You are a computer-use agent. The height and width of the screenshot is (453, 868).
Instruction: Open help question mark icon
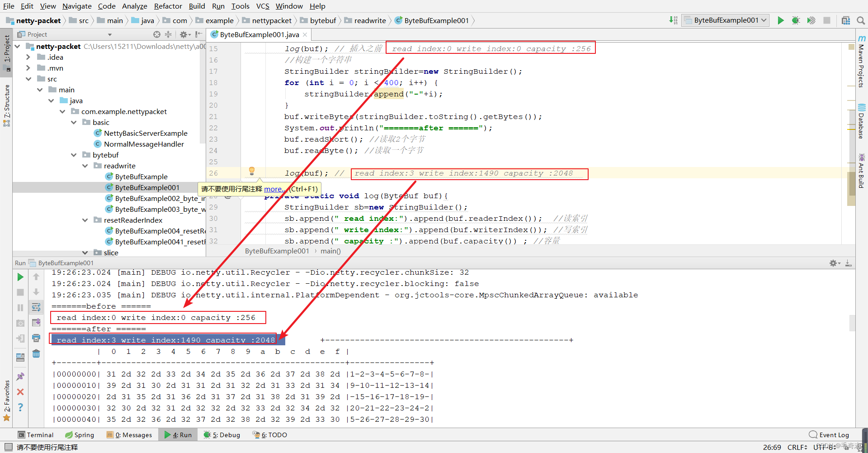coord(20,407)
